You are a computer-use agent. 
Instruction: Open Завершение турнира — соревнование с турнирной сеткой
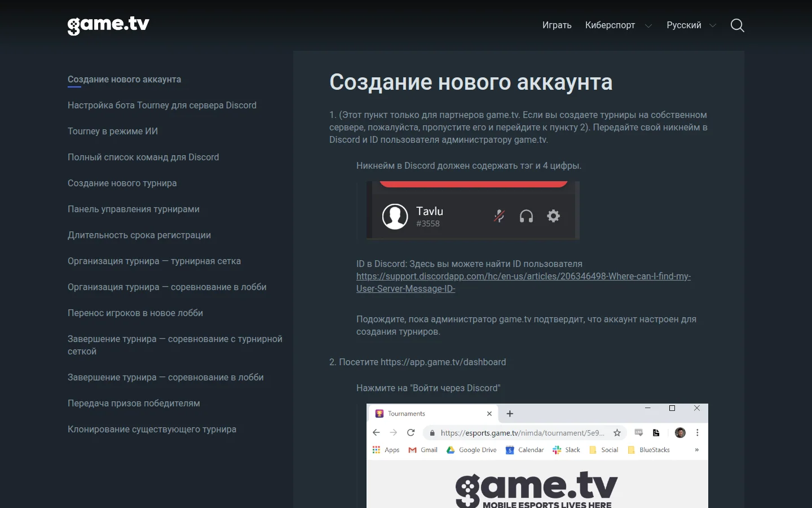(x=175, y=345)
